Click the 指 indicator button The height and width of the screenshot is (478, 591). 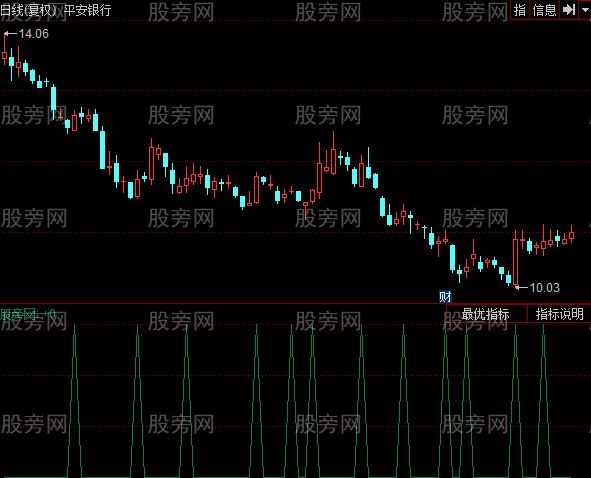tap(520, 10)
